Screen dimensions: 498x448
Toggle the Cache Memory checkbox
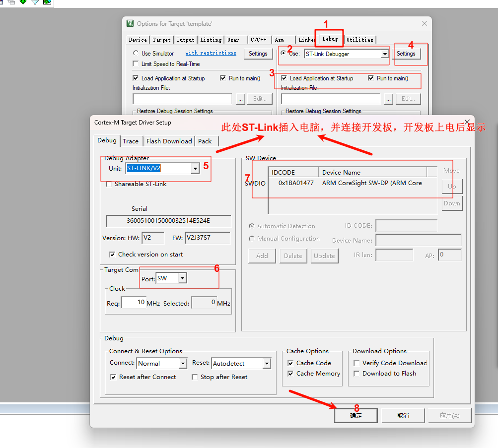coord(290,374)
